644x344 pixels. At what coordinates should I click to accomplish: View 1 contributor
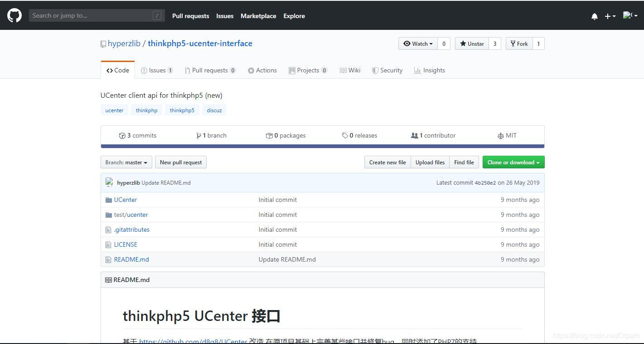pyautogui.click(x=433, y=135)
